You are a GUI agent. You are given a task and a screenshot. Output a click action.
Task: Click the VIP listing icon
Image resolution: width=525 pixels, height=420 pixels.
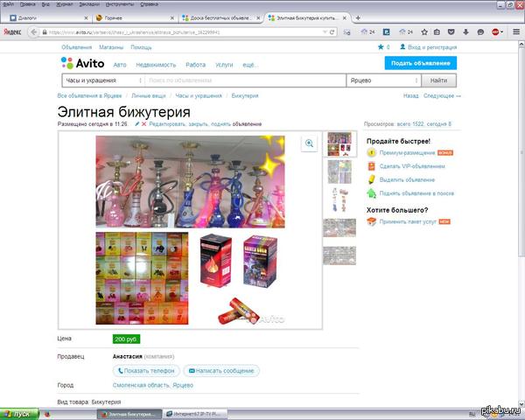tap(371, 166)
